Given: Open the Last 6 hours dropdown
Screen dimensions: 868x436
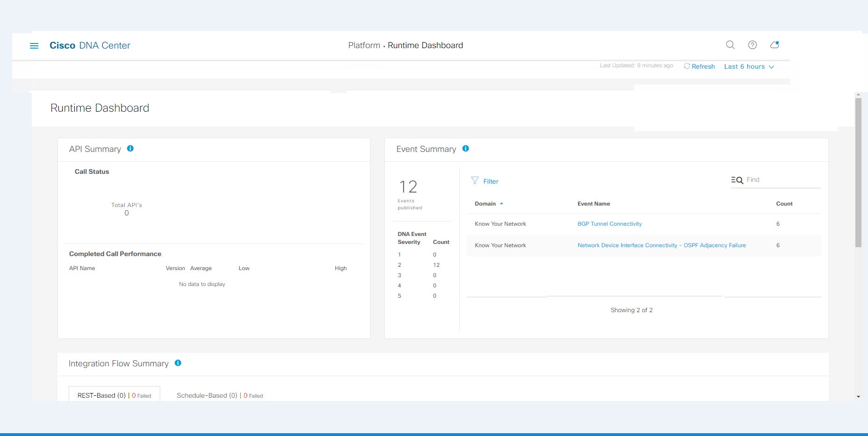Looking at the screenshot, I should tap(749, 67).
